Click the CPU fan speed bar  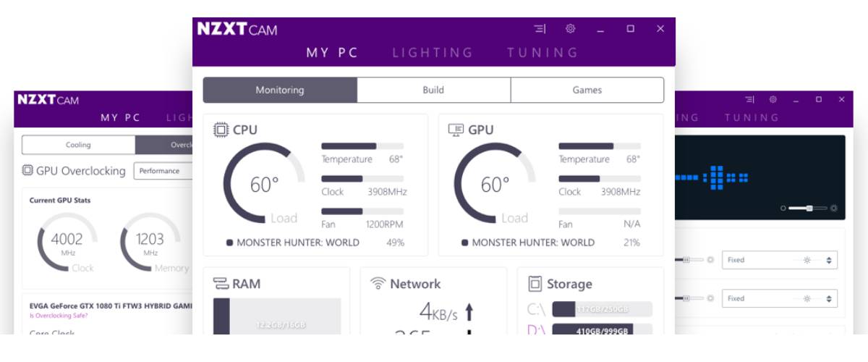click(362, 211)
